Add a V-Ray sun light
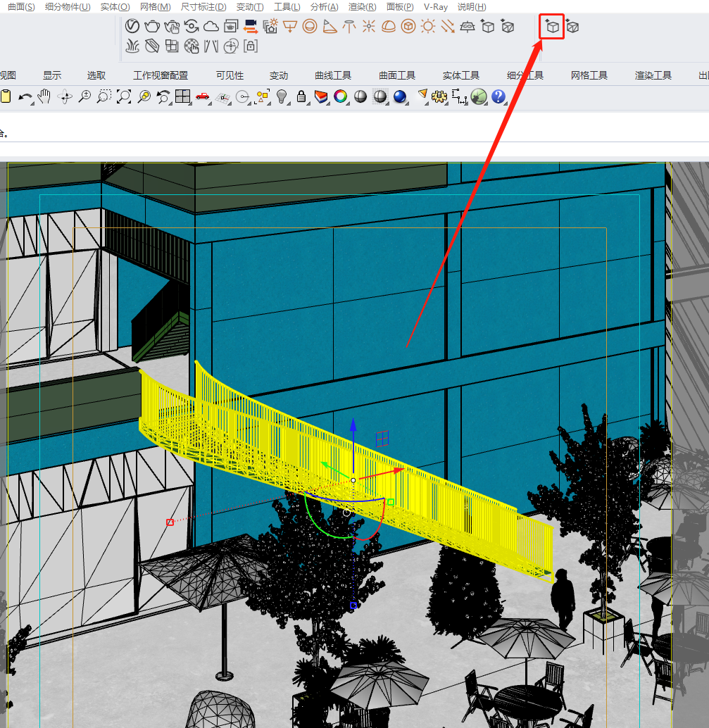Screen dimensions: 709x728 click(x=427, y=27)
